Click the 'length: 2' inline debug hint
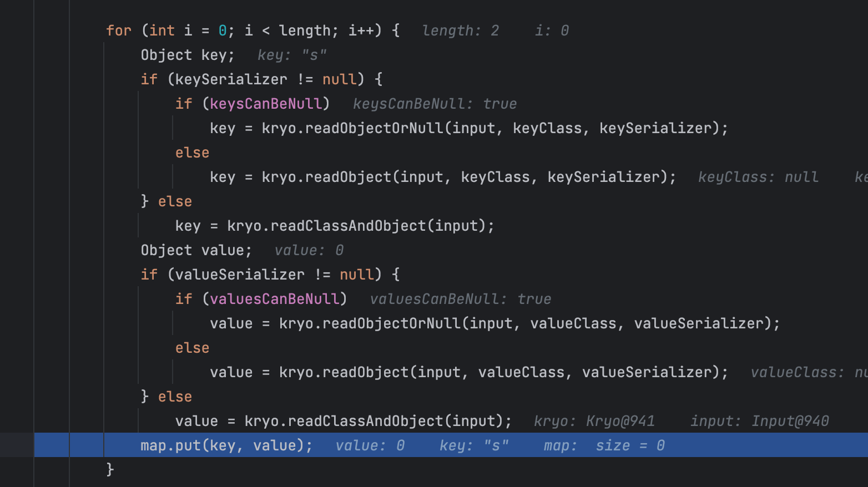 460,31
